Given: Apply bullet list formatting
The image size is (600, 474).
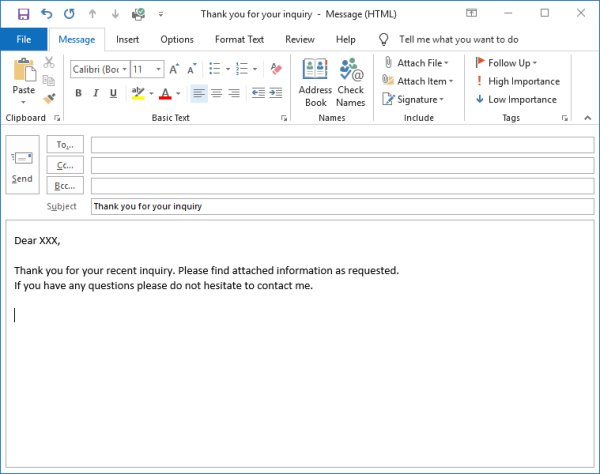Looking at the screenshot, I should (x=215, y=69).
